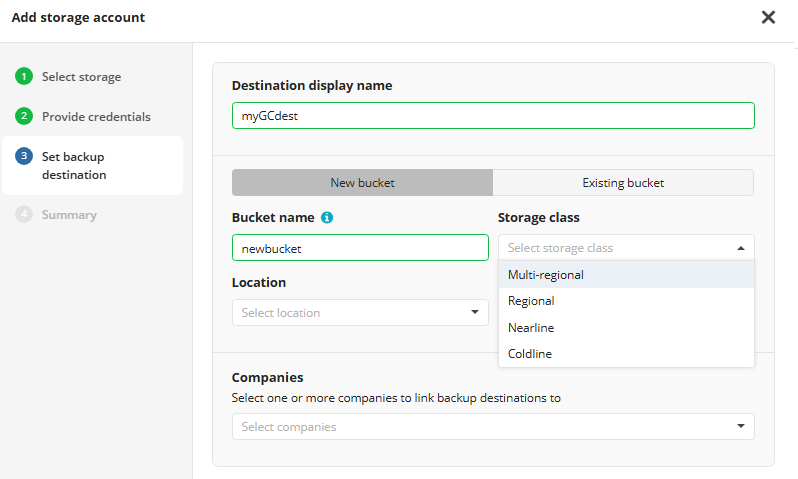
Task: Close the Add storage account dialog
Action: coord(768,17)
